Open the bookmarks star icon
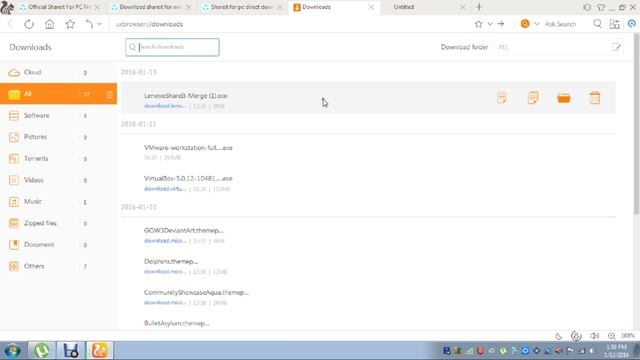This screenshot has height=360, width=640. (70, 24)
